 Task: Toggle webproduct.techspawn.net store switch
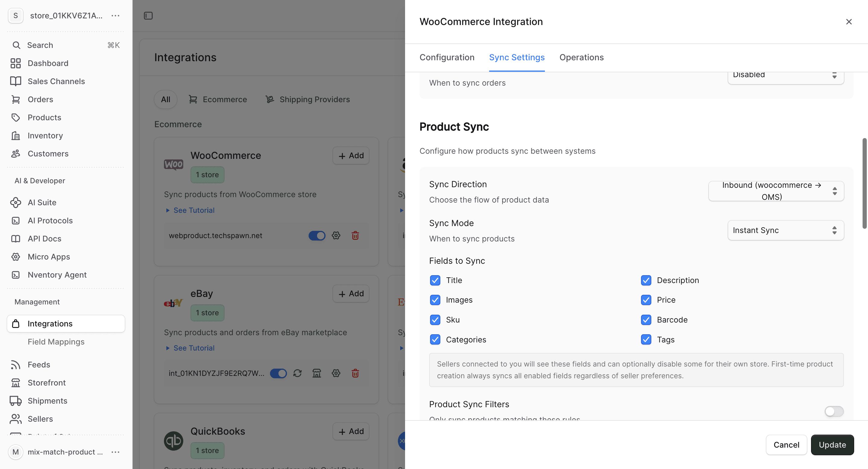click(317, 235)
